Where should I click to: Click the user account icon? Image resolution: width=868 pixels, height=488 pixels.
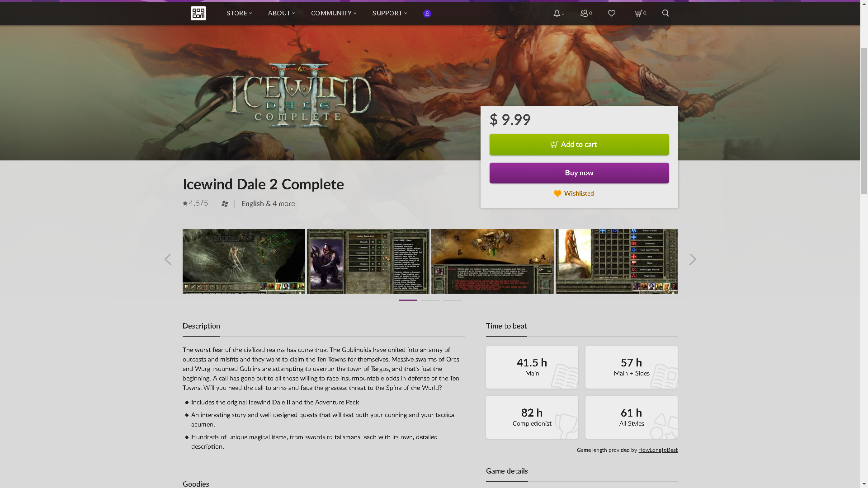point(427,13)
